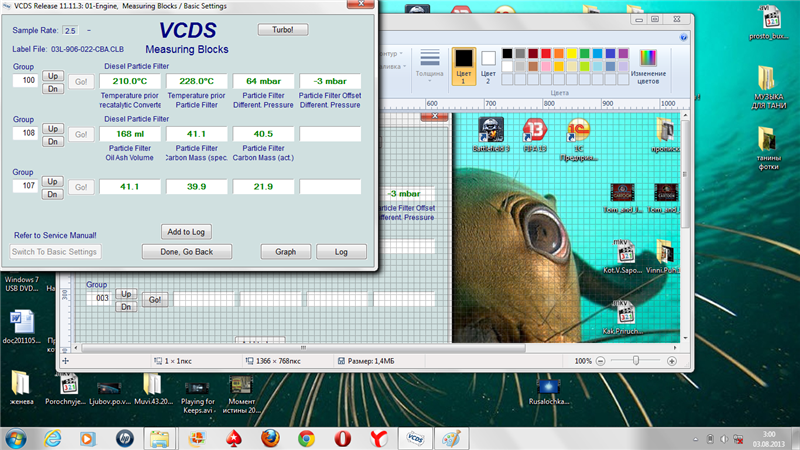Click the Turbo! button in VCDS
800x450 pixels.
pos(283,30)
